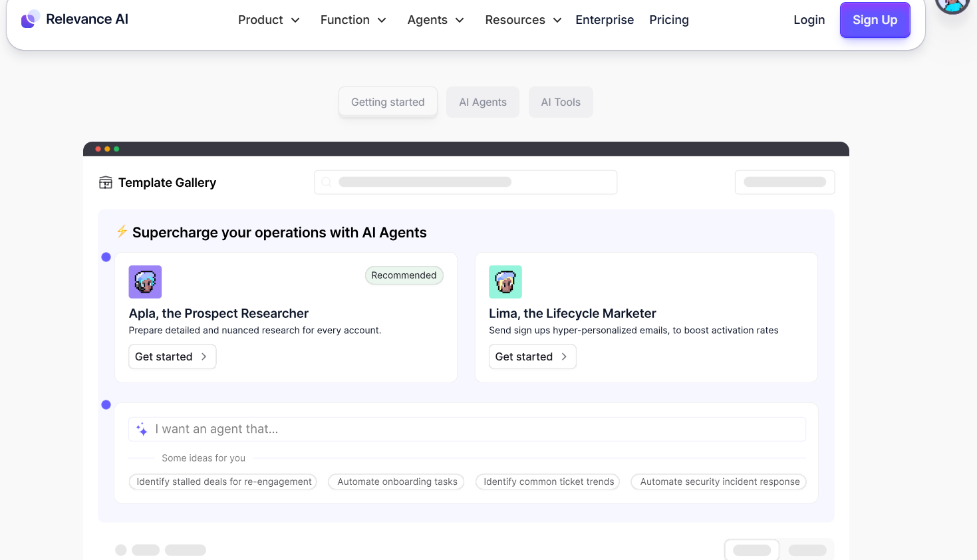Expand the Product menu chevron
Viewport: 977px width, 560px height.
tap(295, 20)
